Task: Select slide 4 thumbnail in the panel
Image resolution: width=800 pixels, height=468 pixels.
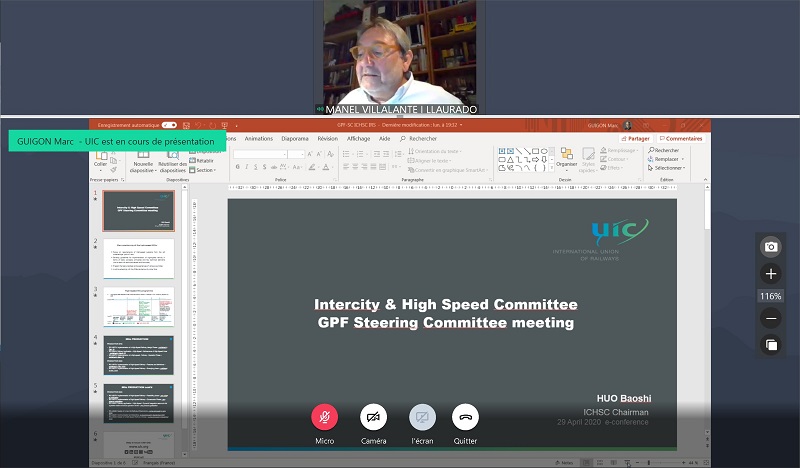Action: coord(139,355)
